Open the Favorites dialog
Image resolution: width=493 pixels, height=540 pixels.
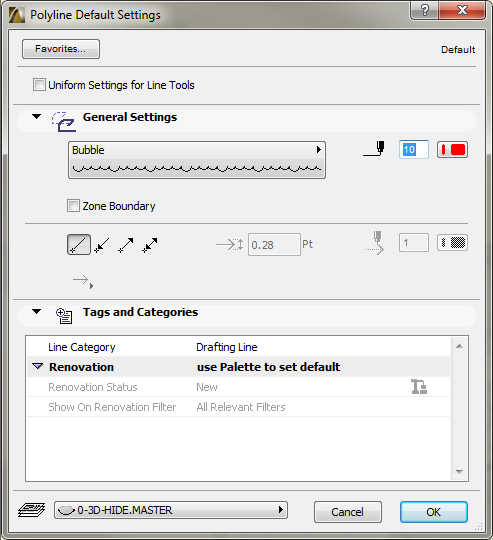(61, 49)
